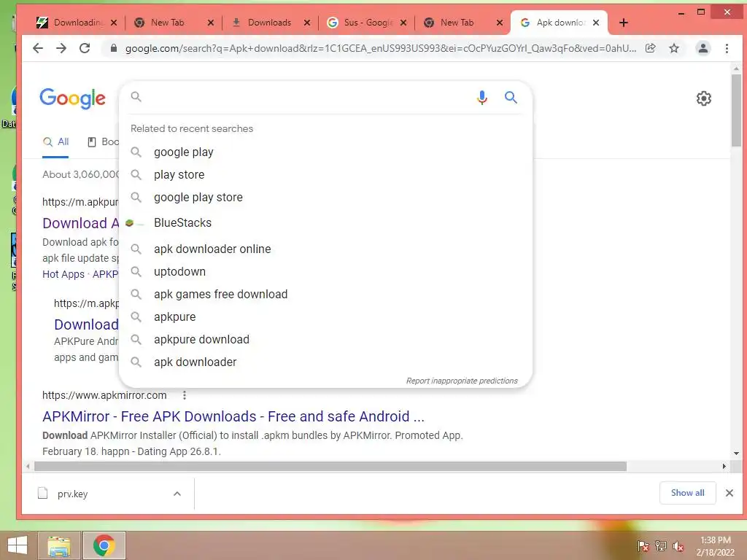Screen dimensions: 747x560
Task: Click the Chrome address bar URL
Action: (380, 48)
